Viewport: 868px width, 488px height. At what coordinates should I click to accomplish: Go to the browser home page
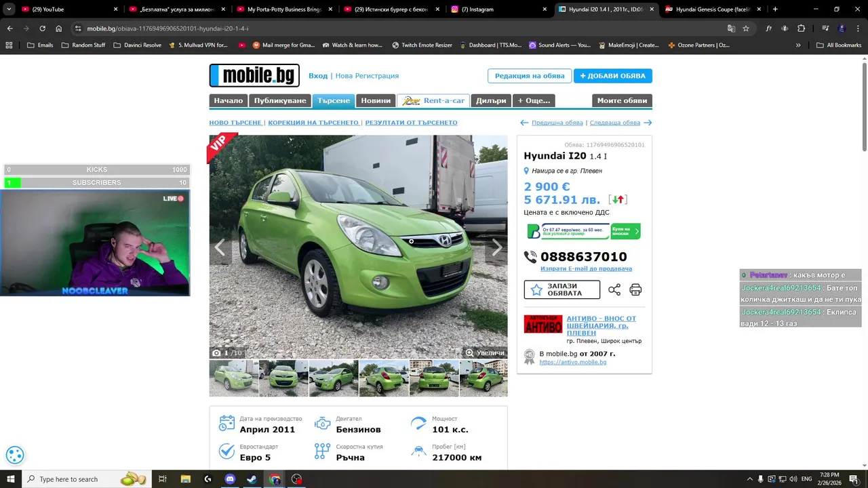[x=58, y=28]
